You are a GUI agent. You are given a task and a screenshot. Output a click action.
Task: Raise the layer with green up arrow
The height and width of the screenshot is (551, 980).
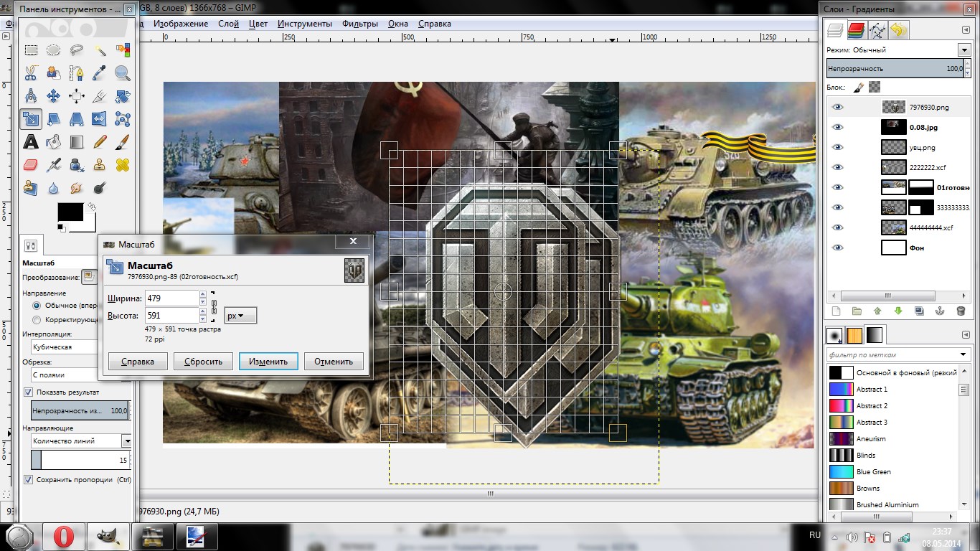coord(877,311)
